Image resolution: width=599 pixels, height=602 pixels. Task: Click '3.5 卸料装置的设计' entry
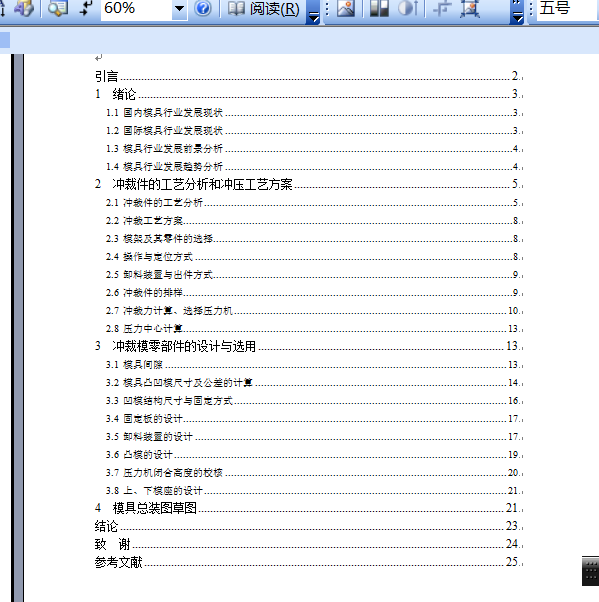coord(314,437)
